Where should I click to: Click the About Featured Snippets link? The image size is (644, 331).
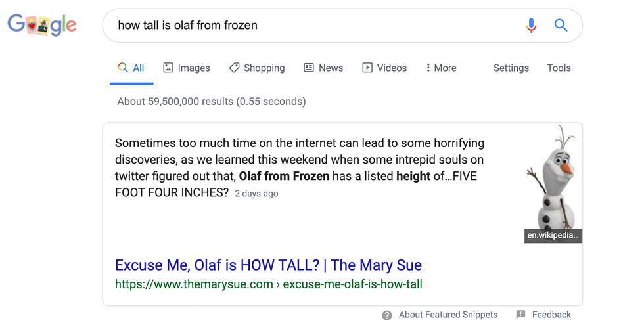pyautogui.click(x=448, y=315)
